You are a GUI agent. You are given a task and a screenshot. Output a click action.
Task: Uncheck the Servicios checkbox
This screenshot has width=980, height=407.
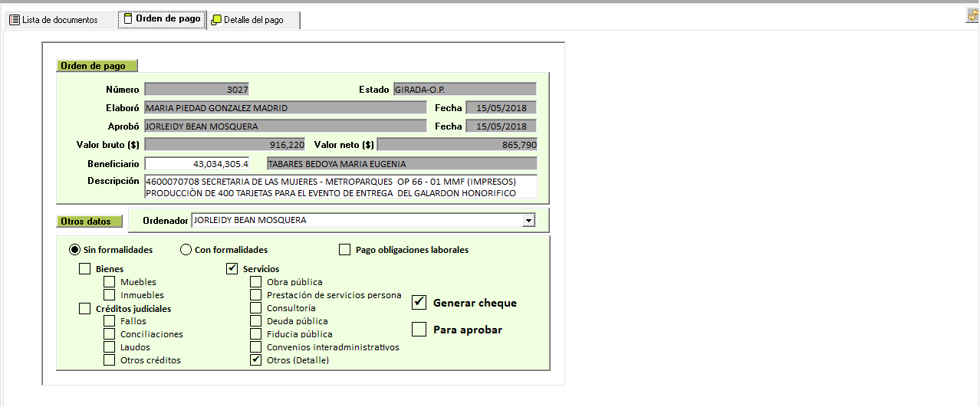point(232,269)
